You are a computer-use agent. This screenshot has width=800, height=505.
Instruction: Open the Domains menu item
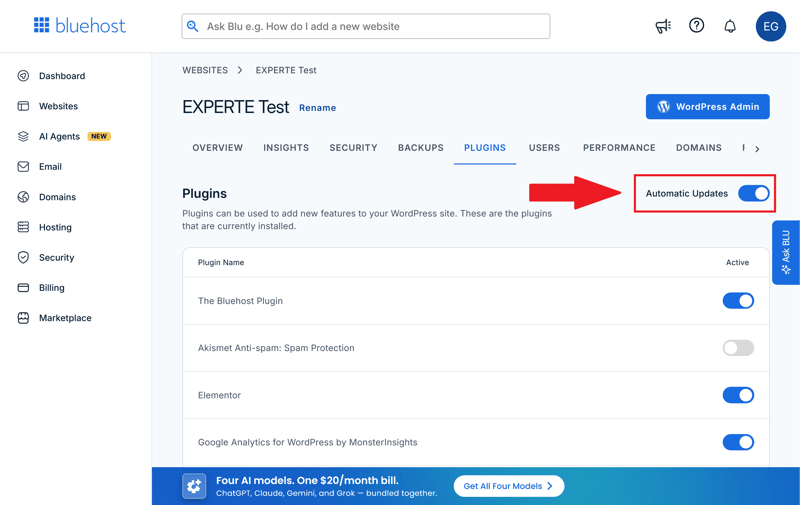tap(58, 197)
